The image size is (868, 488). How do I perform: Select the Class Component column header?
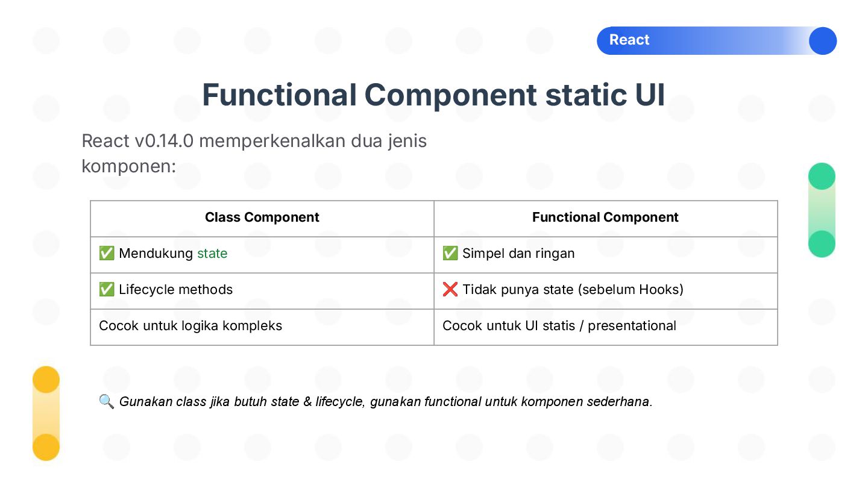(x=262, y=218)
